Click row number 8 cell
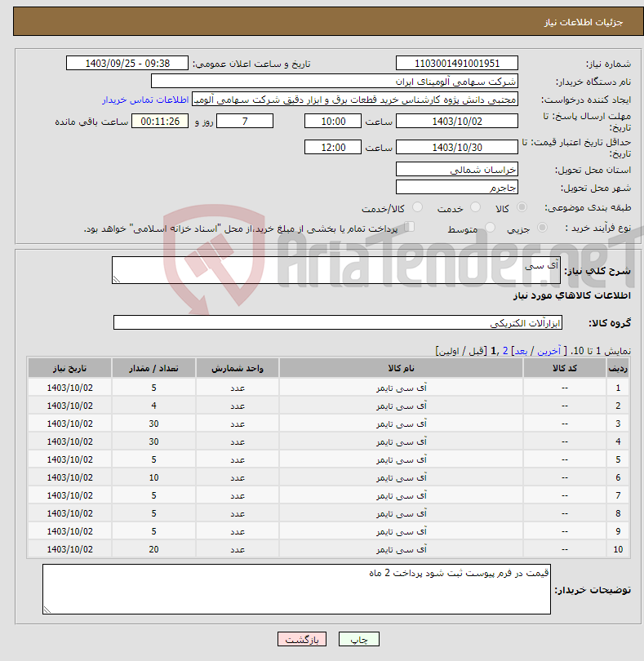Image resolution: width=644 pixels, height=661 pixels. pos(618,513)
